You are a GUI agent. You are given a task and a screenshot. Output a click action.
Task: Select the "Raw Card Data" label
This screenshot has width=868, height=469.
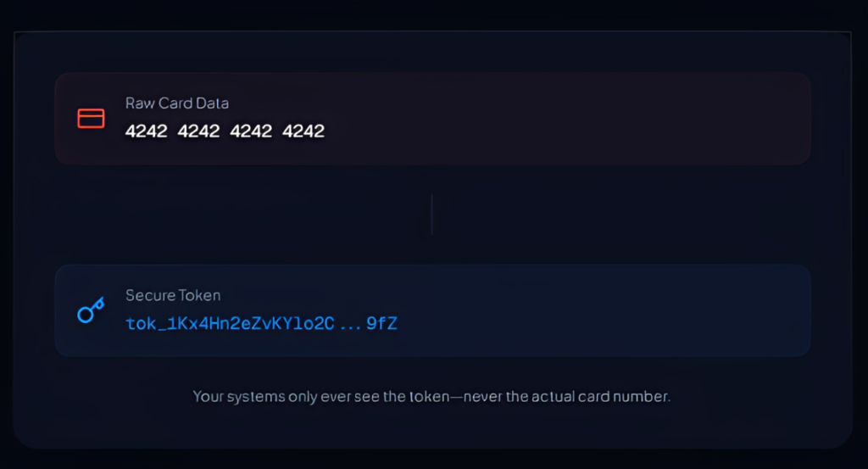[x=176, y=103]
